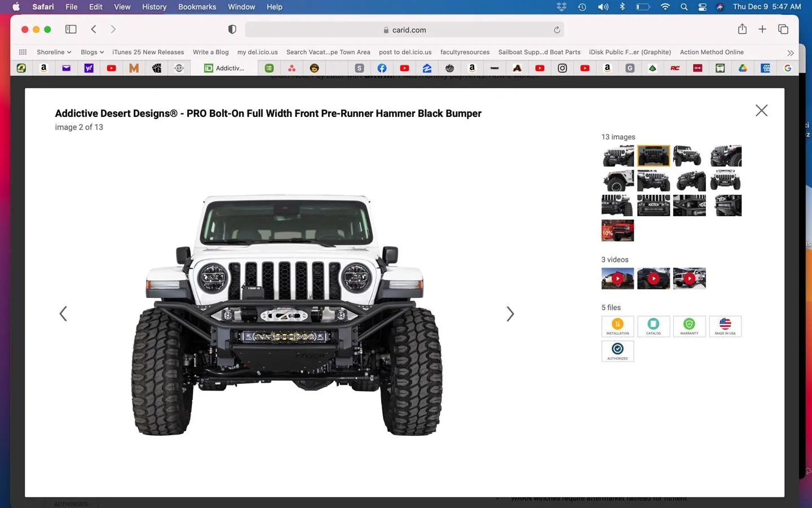
Task: Open the Safari menu
Action: pos(43,7)
